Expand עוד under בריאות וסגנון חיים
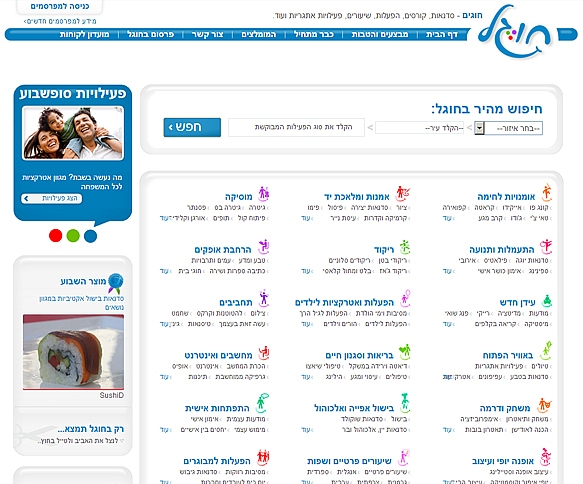Viewport: 583px width, 484px height. (306, 377)
